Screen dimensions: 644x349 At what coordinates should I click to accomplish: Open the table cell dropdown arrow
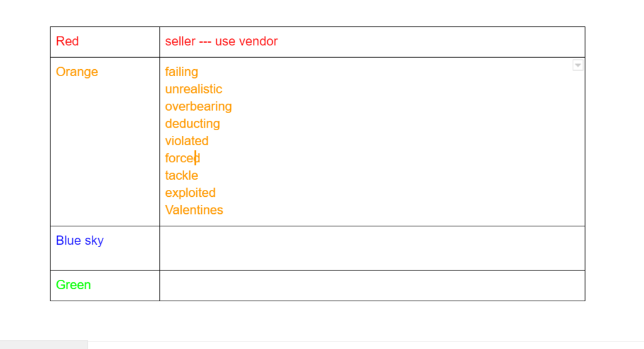coord(578,65)
